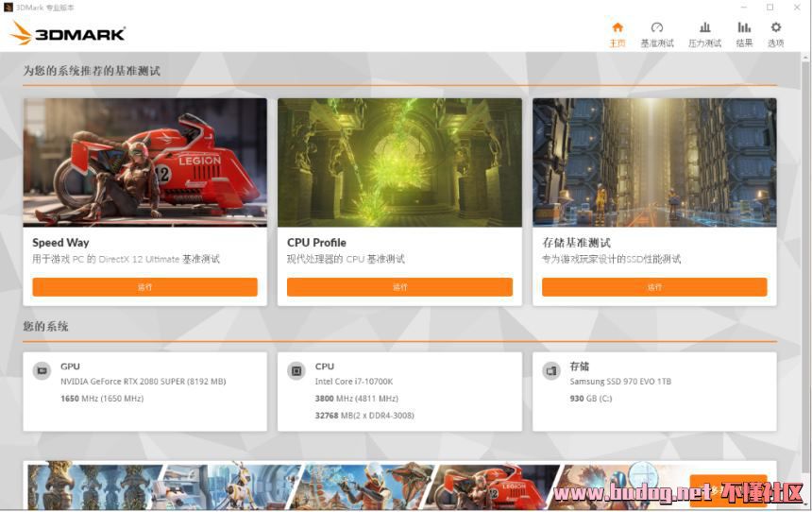The width and height of the screenshot is (812, 512).
Task: Select the CPU Profile title text
Action: pos(316,243)
